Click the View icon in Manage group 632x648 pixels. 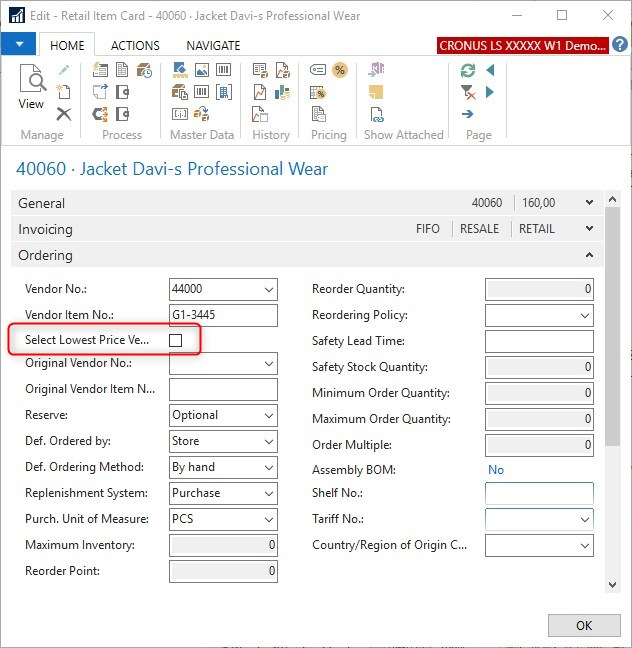pos(31,87)
